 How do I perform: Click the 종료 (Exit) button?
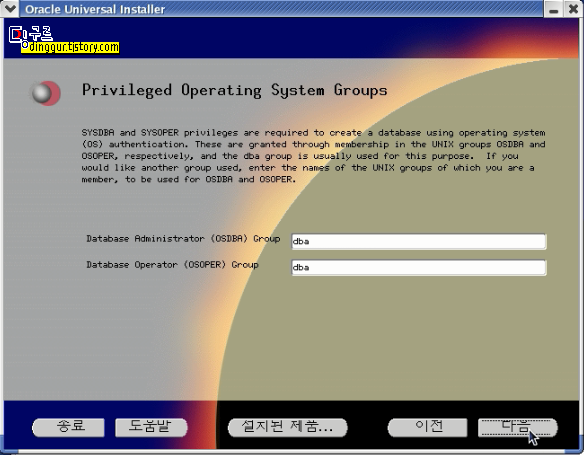[x=68, y=427]
